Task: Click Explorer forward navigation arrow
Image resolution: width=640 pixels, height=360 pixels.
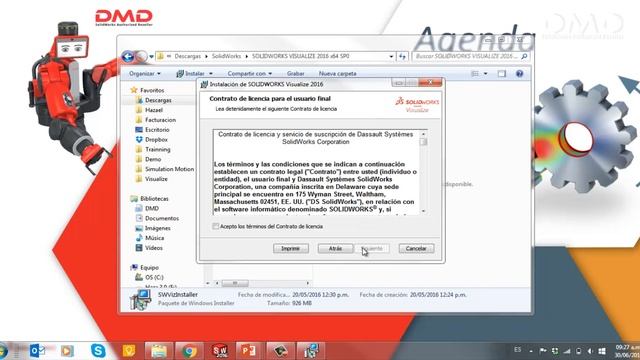Action: coord(141,56)
